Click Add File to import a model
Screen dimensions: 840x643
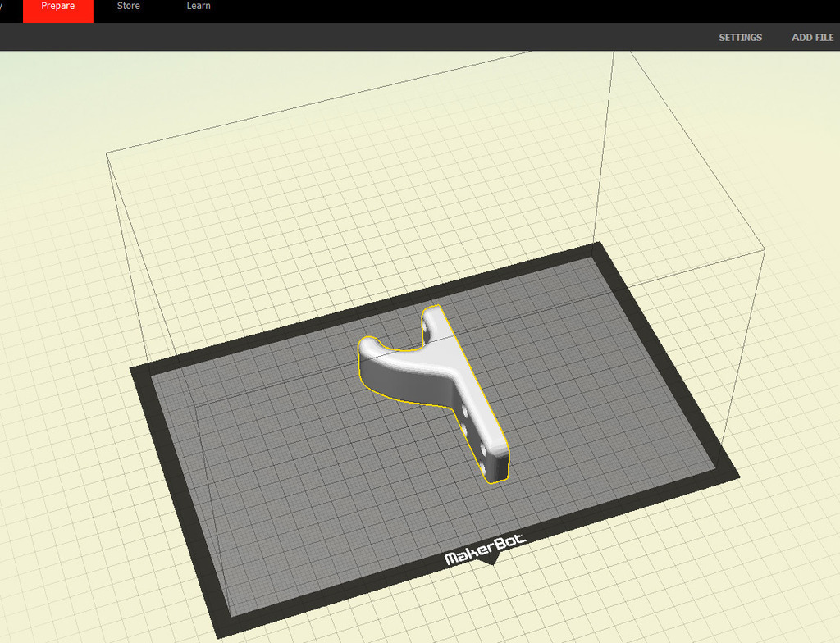point(811,37)
